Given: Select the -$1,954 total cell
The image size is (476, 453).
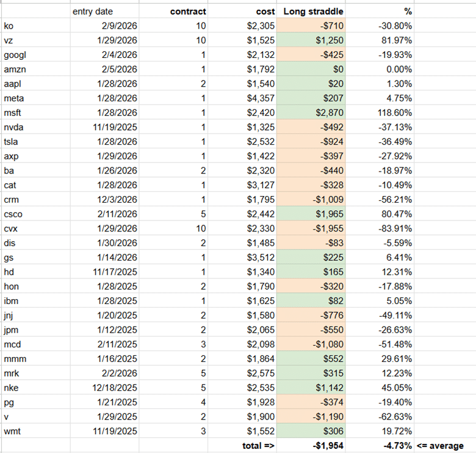Looking at the screenshot, I should click(x=326, y=446).
